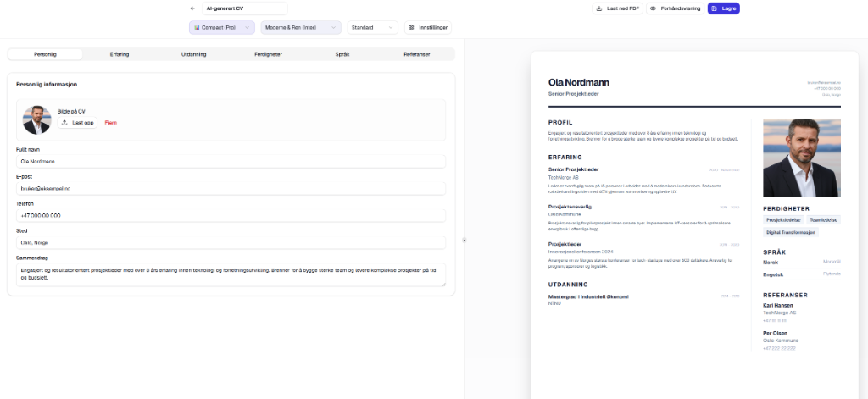The height and width of the screenshot is (399, 868).
Task: Edit the CV title field 'AI-generert CV'
Action: click(245, 8)
